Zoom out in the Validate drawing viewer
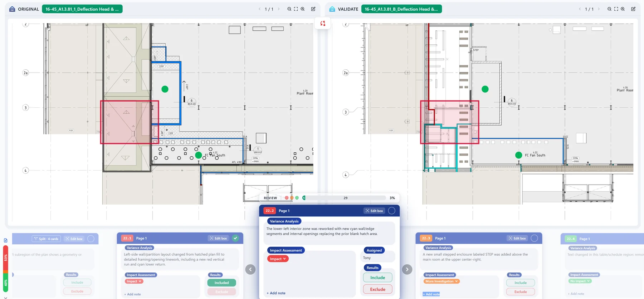The width and height of the screenshot is (644, 299). 609,9
